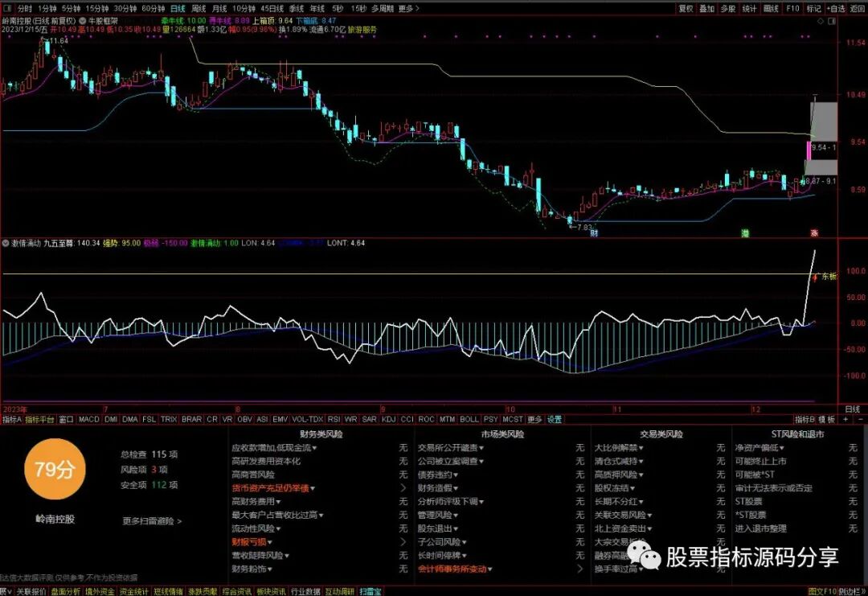The image size is (868, 596).
Task: Expand 交易所公开谴责 risk item
Action: point(451,447)
